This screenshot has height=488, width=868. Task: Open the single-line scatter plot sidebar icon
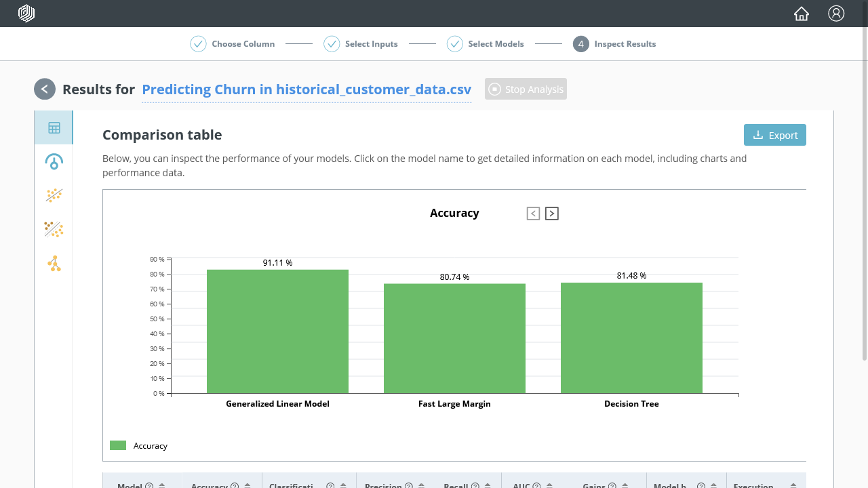pyautogui.click(x=54, y=195)
